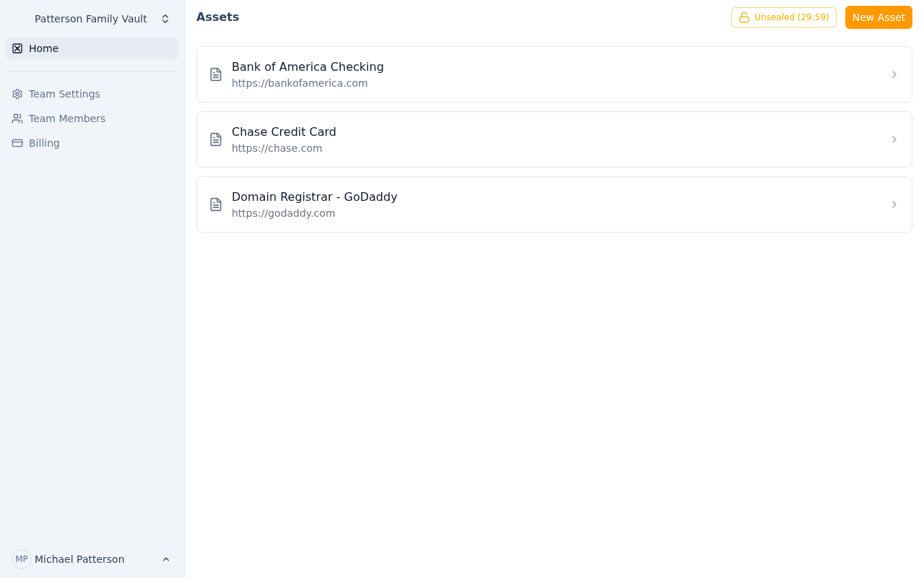The width and height of the screenshot is (924, 578).
Task: Toggle the vault seal via Unsealed (29:59)
Action: 784,17
